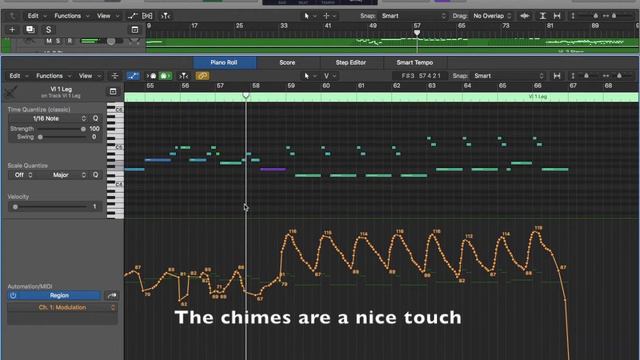Open the Piano Roll Edit menu
This screenshot has width=640, height=360.
click(x=18, y=76)
